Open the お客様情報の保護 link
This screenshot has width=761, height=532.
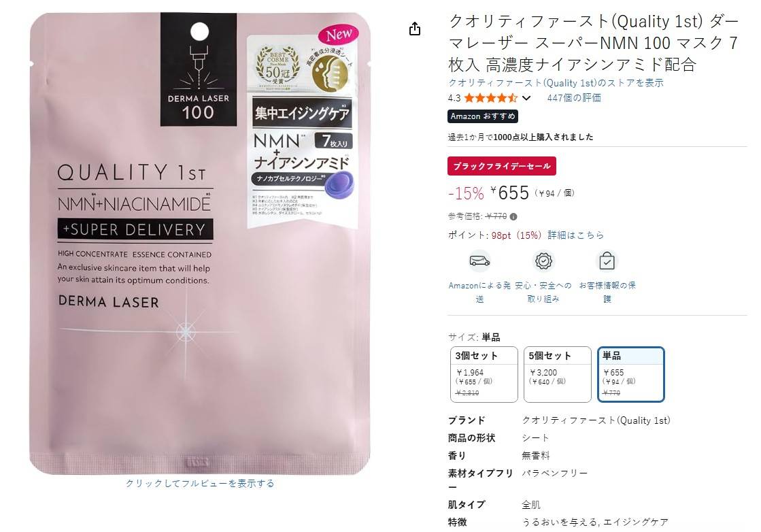point(607,293)
